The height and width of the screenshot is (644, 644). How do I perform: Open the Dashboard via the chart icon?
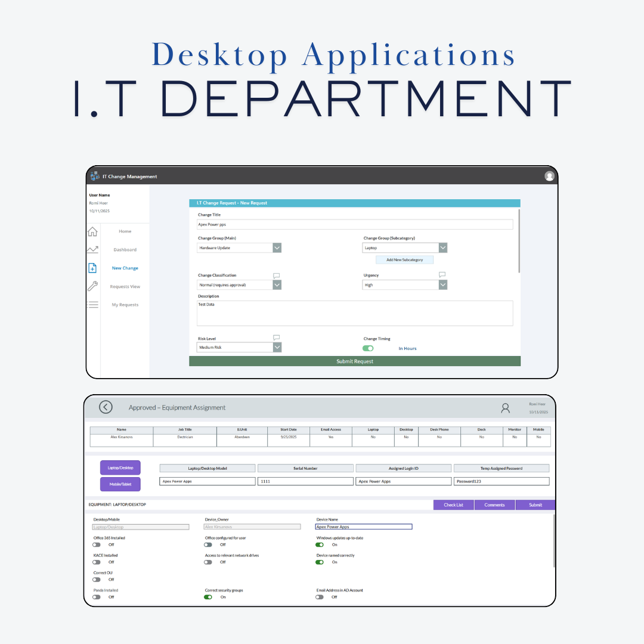coord(93,249)
